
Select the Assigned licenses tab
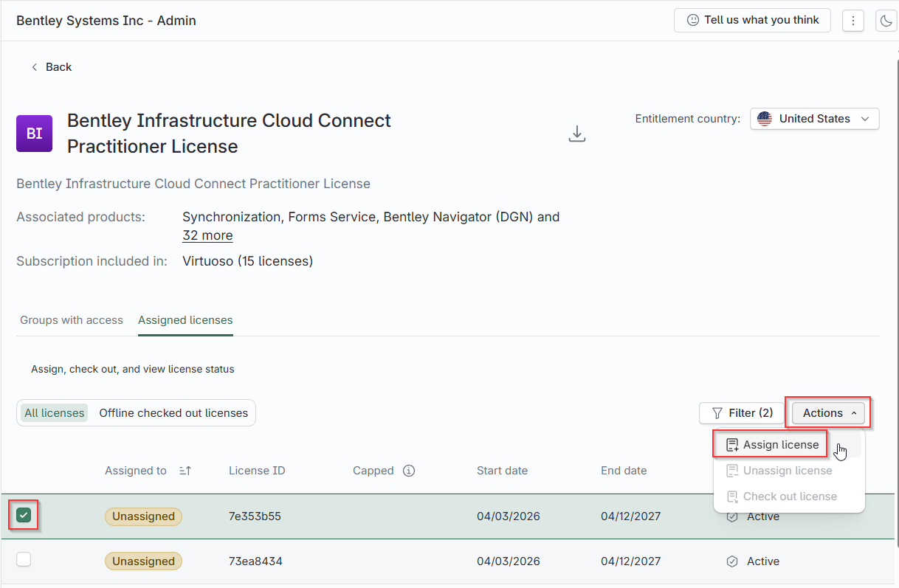coord(185,320)
